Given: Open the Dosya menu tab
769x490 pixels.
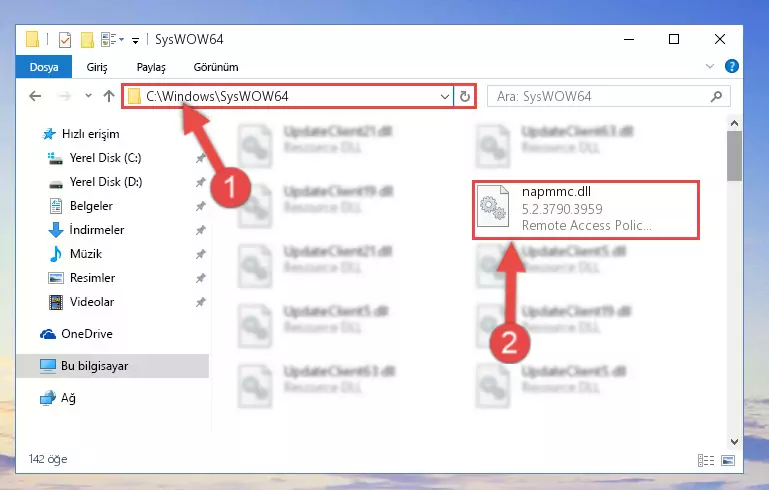Looking at the screenshot, I should coord(44,67).
